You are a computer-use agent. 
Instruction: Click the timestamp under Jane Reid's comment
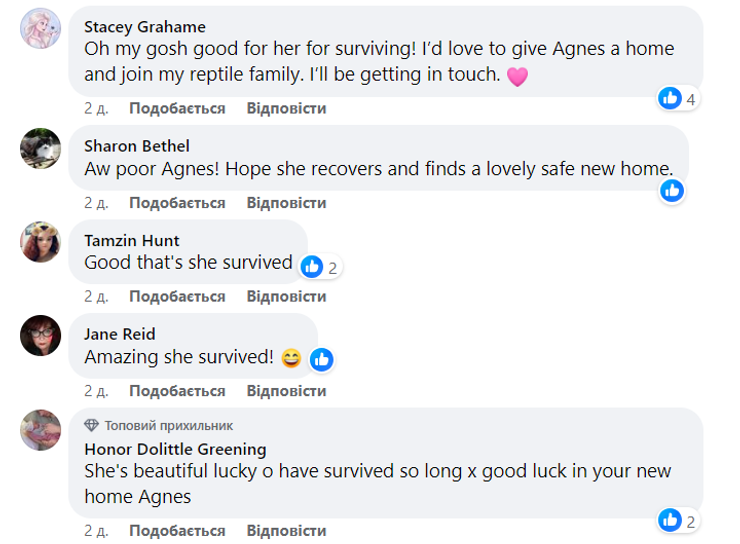96,391
